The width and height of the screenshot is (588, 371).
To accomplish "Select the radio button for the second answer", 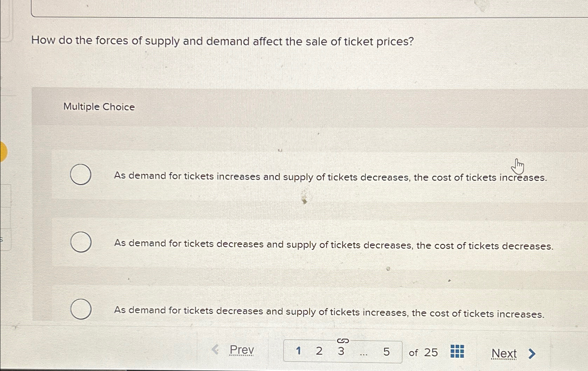I will pos(81,242).
